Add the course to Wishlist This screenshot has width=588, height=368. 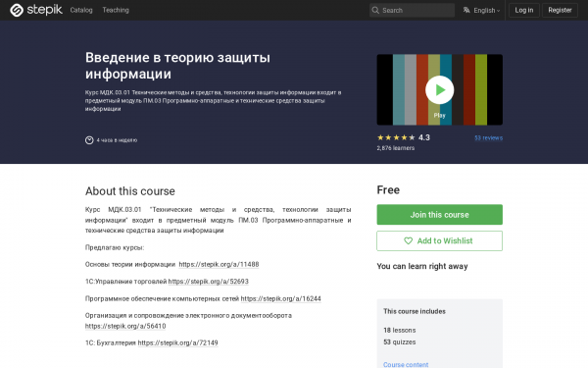click(x=439, y=240)
